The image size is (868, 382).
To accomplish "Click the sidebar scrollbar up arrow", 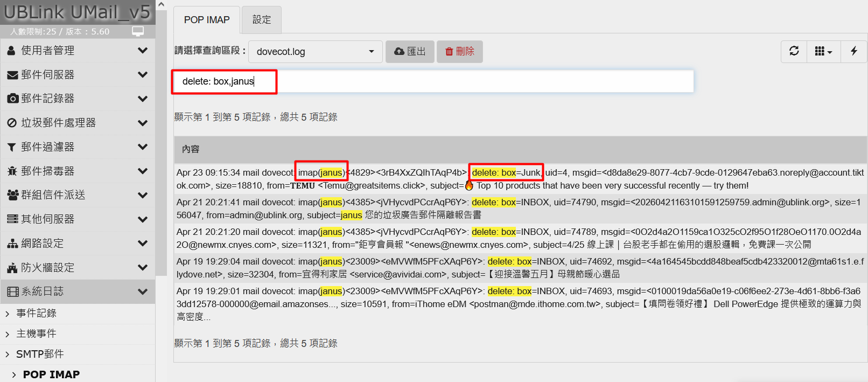I will tap(161, 4).
